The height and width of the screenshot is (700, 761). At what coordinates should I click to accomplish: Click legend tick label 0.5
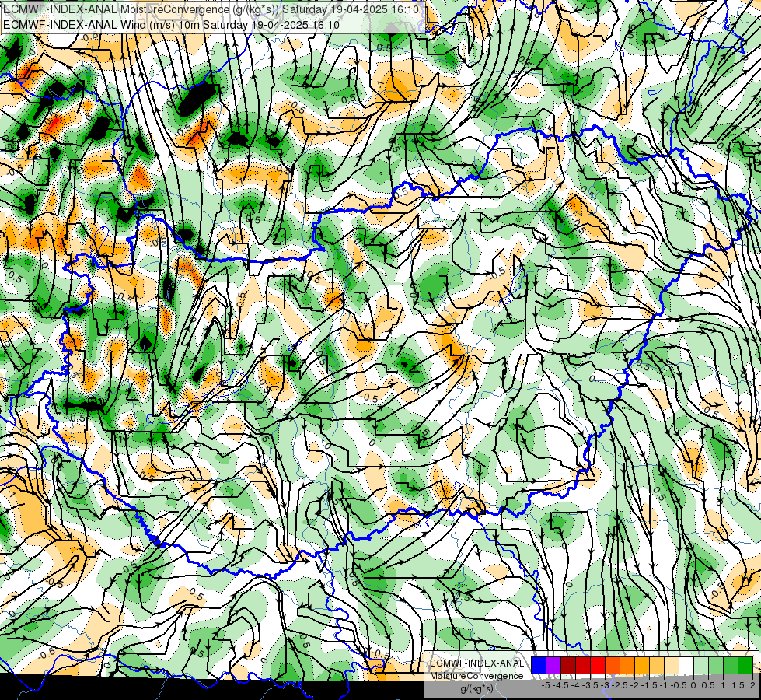(708, 685)
